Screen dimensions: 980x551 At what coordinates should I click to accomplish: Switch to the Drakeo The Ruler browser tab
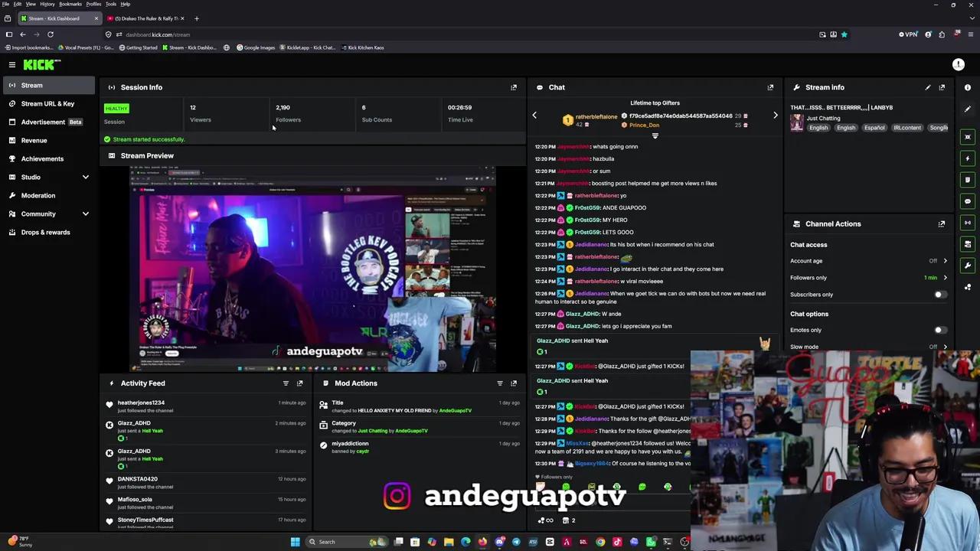145,18
